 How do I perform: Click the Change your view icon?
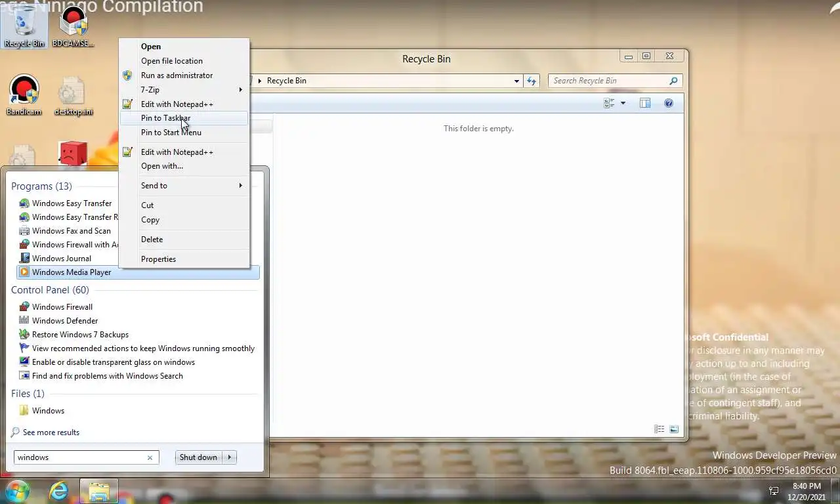coord(609,103)
